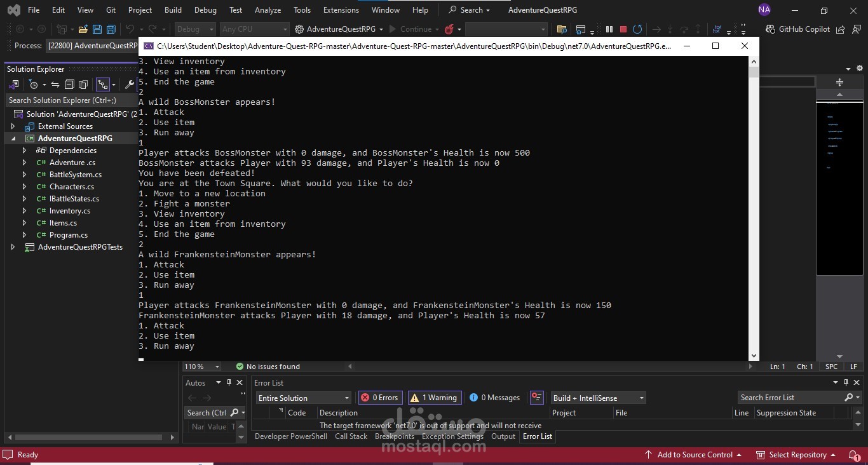Toggle the 1 Warning filter
This screenshot has height=465, width=868.
tap(435, 398)
